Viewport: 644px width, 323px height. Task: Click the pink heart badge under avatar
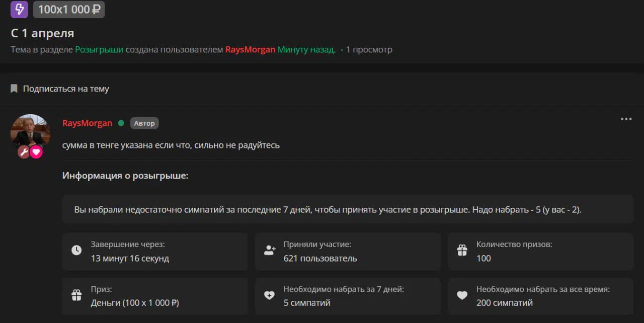click(x=36, y=152)
